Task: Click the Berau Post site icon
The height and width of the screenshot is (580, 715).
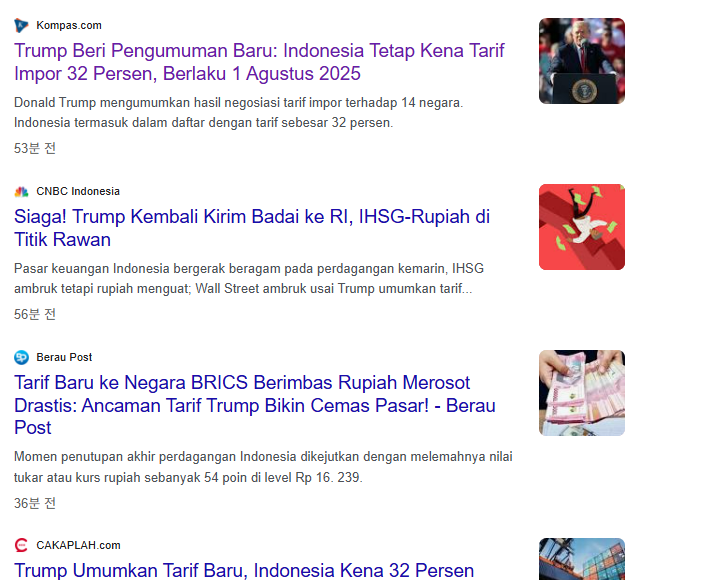Action: (x=21, y=357)
